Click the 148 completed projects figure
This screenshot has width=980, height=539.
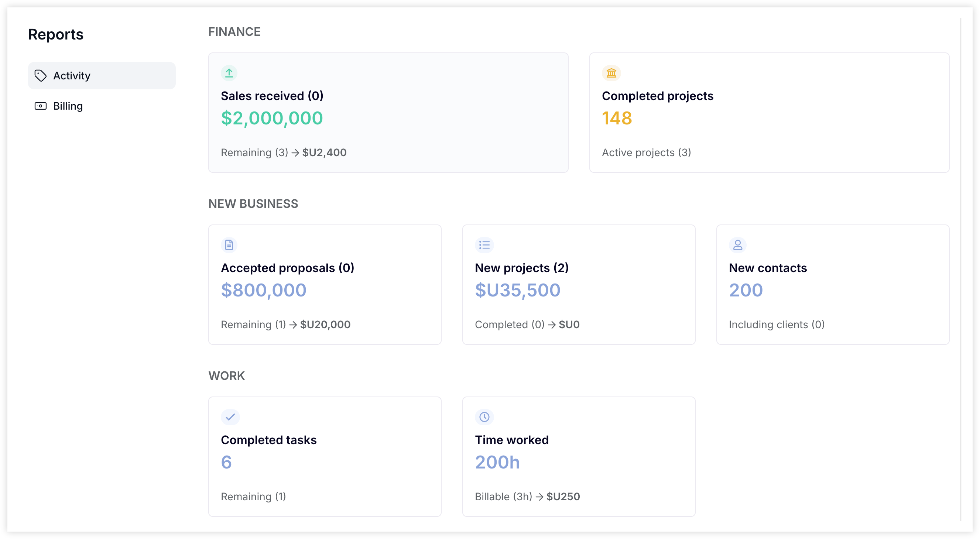click(617, 118)
